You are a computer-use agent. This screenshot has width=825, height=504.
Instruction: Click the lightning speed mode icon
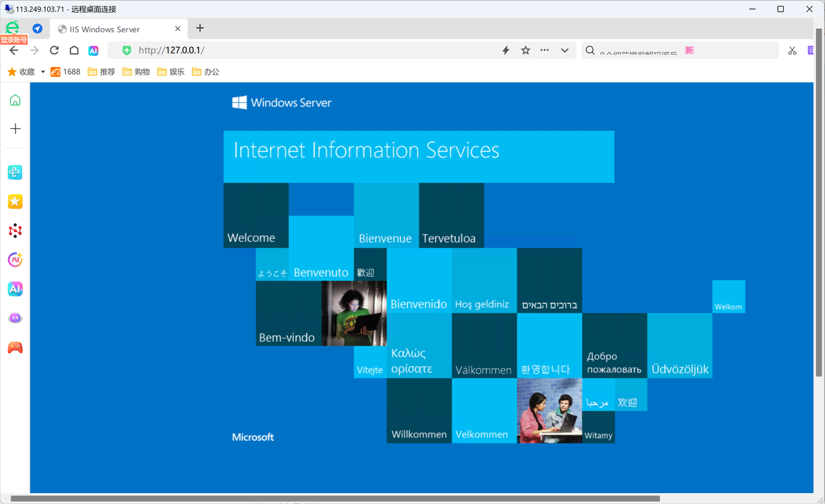point(506,50)
